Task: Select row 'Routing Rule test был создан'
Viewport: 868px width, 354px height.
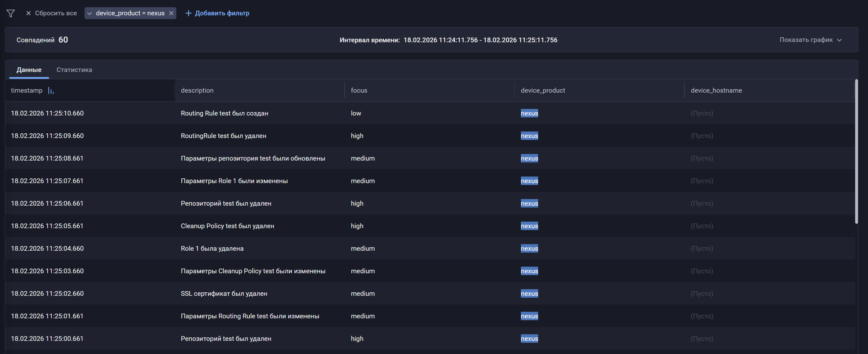Action: [224, 113]
